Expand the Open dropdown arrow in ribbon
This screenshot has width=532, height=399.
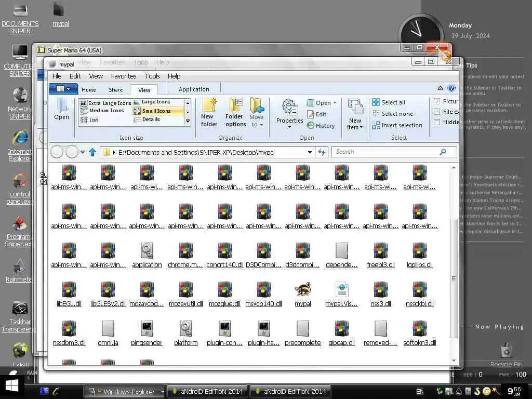335,103
